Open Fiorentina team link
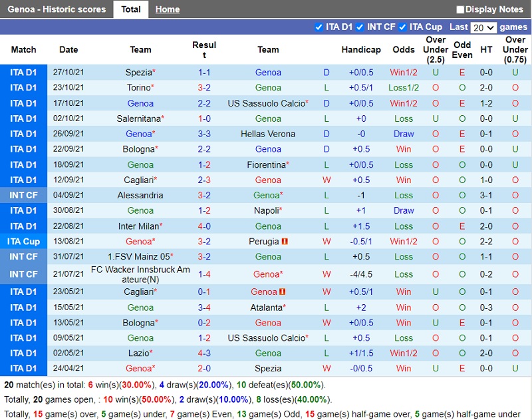Viewport: 532px width, 420px height. coord(267,164)
